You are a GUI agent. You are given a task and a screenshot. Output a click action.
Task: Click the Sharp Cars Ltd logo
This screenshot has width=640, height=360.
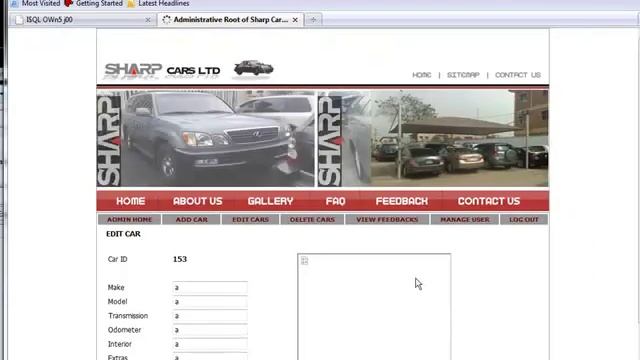point(162,71)
